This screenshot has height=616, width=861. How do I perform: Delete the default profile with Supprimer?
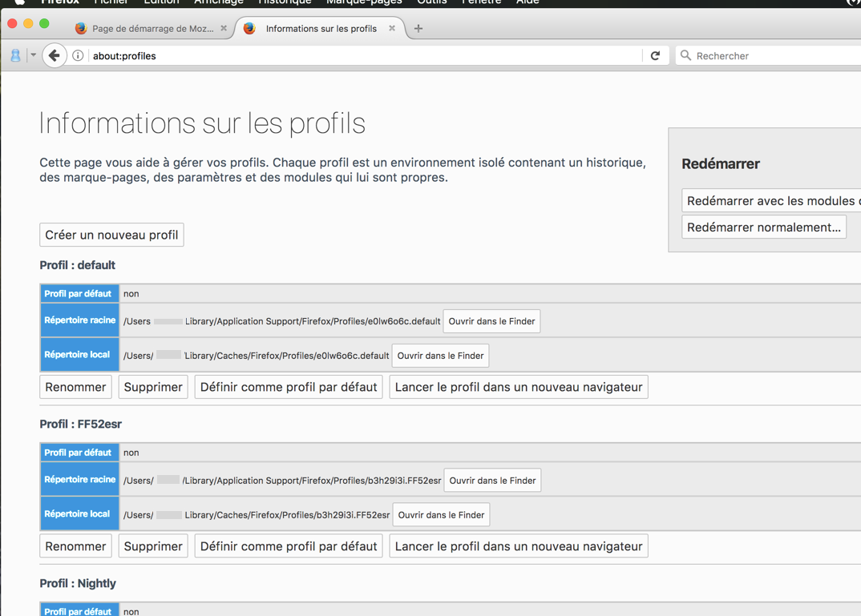[x=153, y=387]
